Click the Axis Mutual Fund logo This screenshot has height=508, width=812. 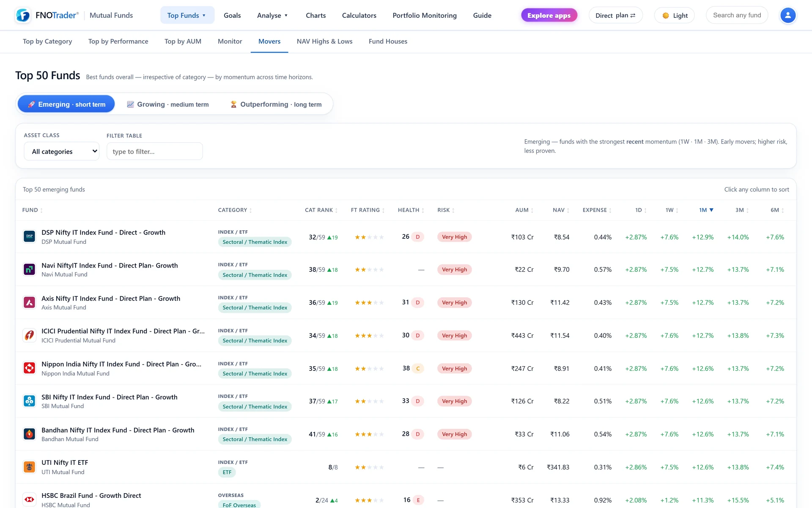coord(29,302)
